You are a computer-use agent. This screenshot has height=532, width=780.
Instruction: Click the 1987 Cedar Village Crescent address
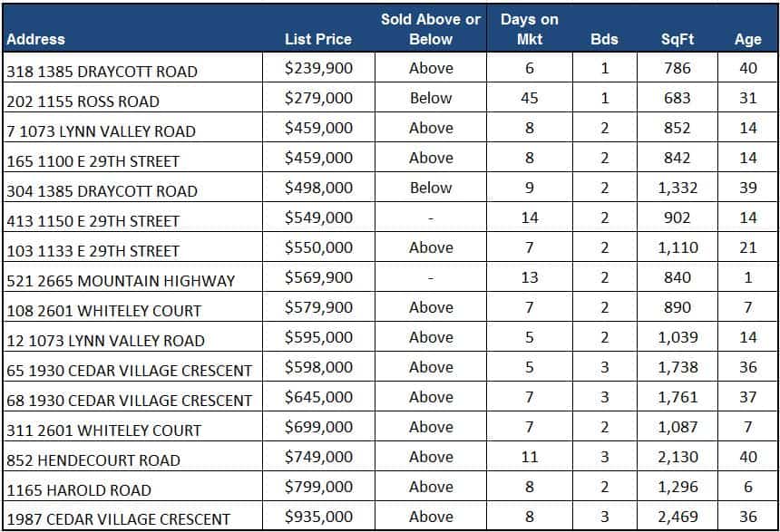pos(118,519)
